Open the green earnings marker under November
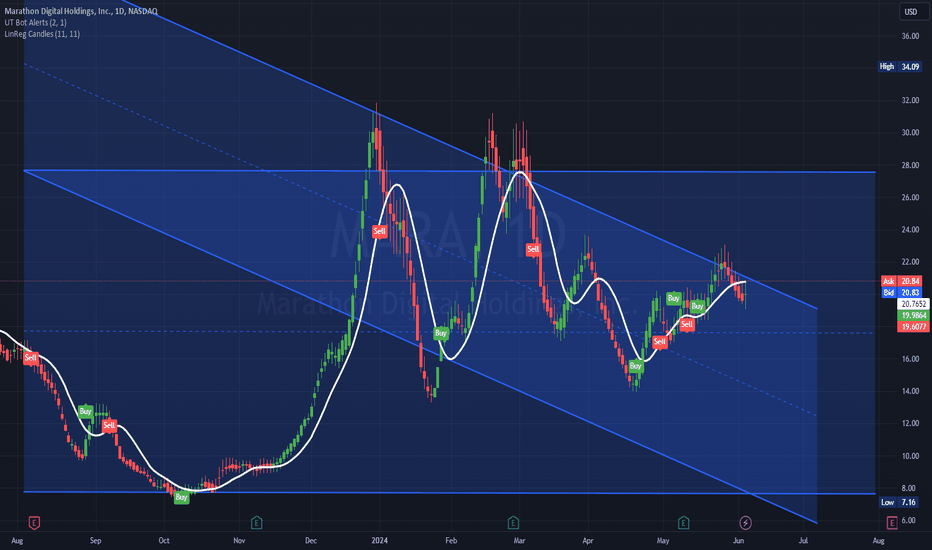Viewport: 932px width, 550px height. 256,523
